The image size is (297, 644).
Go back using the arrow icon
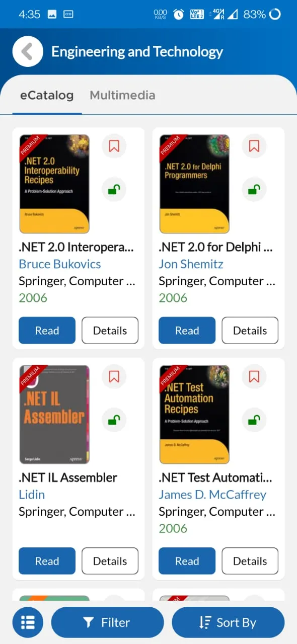[x=28, y=51]
